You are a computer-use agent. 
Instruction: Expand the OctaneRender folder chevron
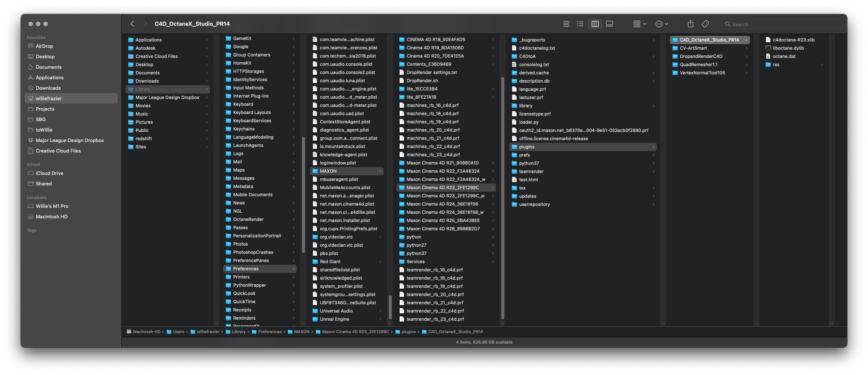[293, 219]
